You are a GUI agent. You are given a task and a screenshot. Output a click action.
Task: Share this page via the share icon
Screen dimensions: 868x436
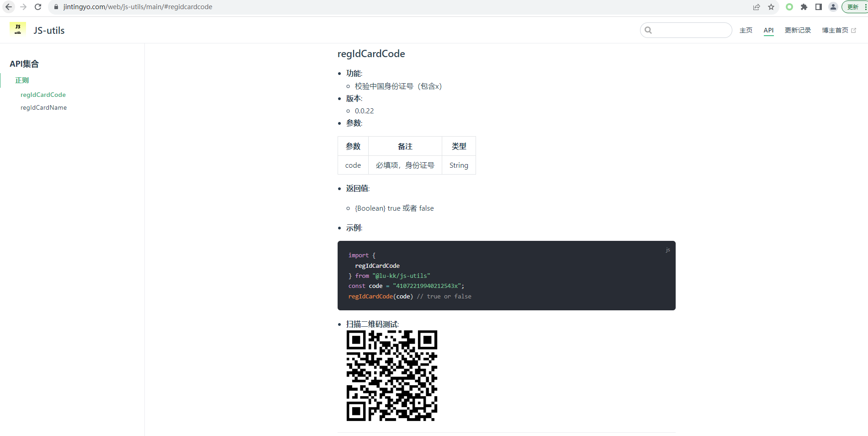[x=757, y=7]
